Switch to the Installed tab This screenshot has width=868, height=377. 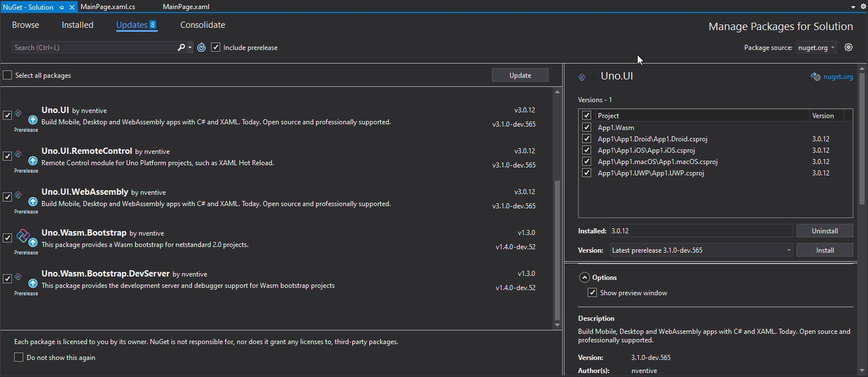[x=78, y=25]
